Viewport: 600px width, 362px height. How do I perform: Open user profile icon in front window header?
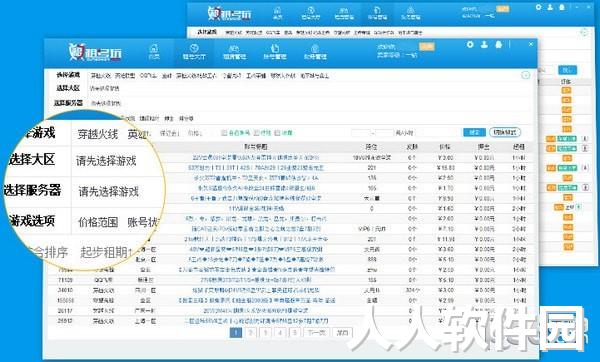(x=484, y=44)
